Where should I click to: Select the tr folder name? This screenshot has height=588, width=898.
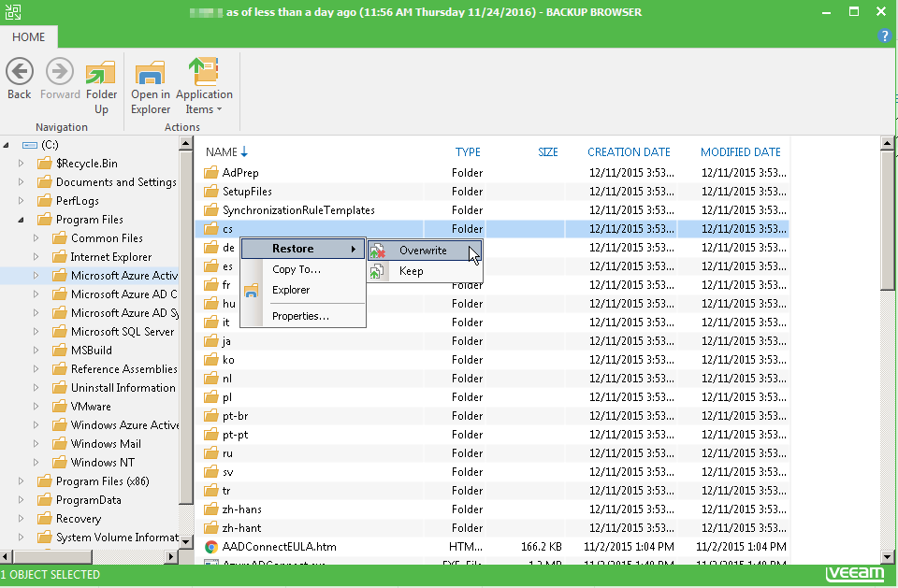click(x=226, y=491)
